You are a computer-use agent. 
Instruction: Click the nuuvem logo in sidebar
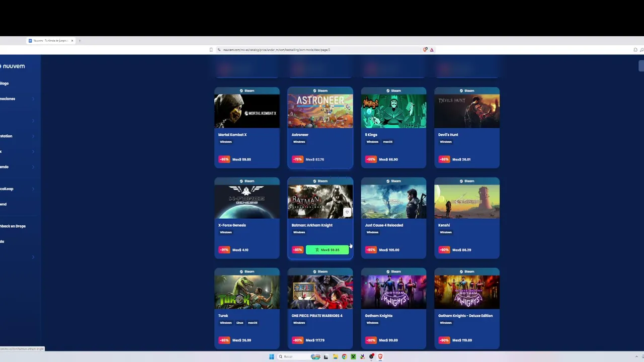coord(13,66)
